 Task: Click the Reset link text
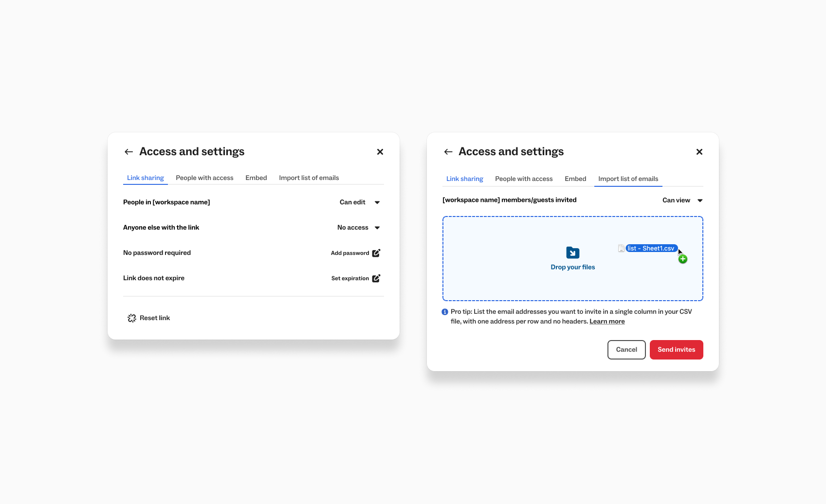(x=155, y=318)
